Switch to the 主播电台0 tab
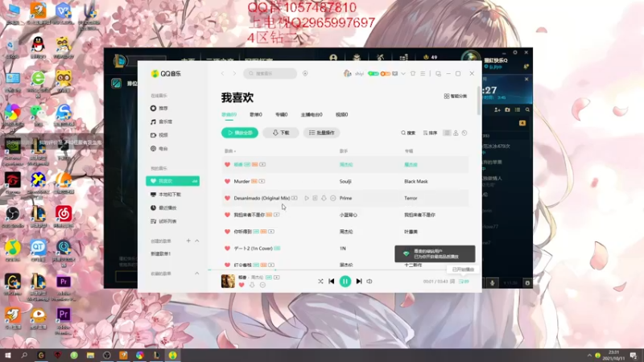The width and height of the screenshot is (644, 362). (x=312, y=115)
